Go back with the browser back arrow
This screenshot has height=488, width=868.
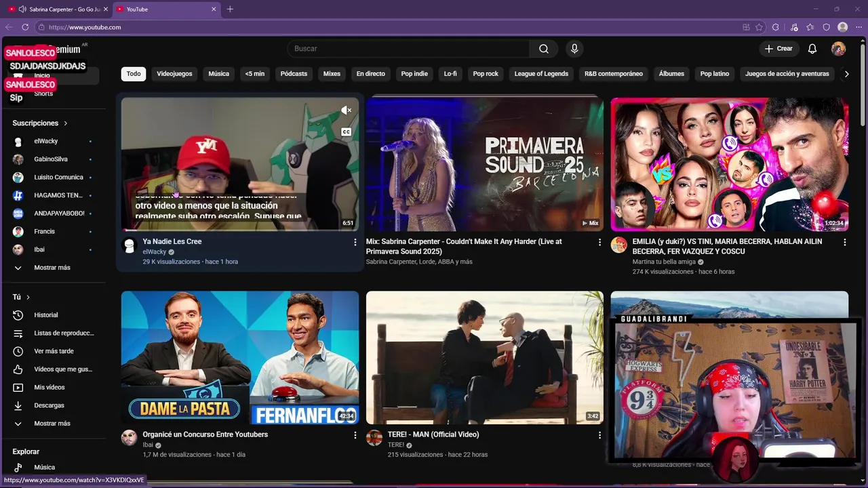tap(9, 27)
